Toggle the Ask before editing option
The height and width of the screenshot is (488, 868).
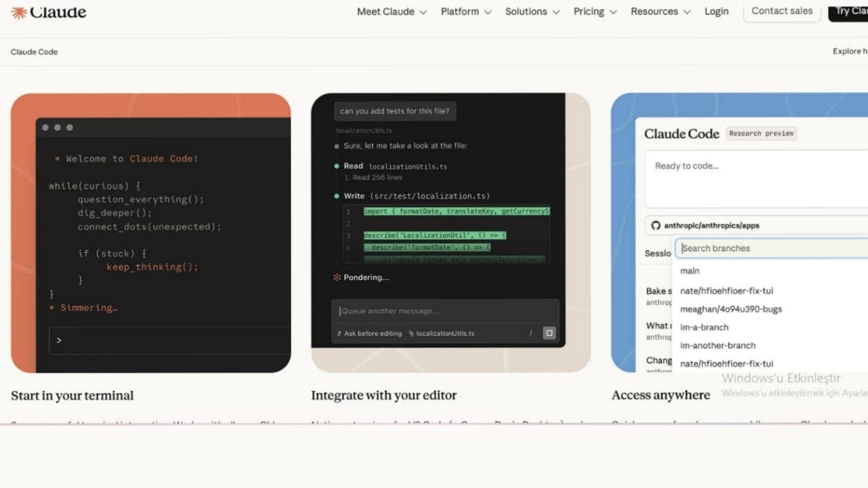(x=369, y=333)
